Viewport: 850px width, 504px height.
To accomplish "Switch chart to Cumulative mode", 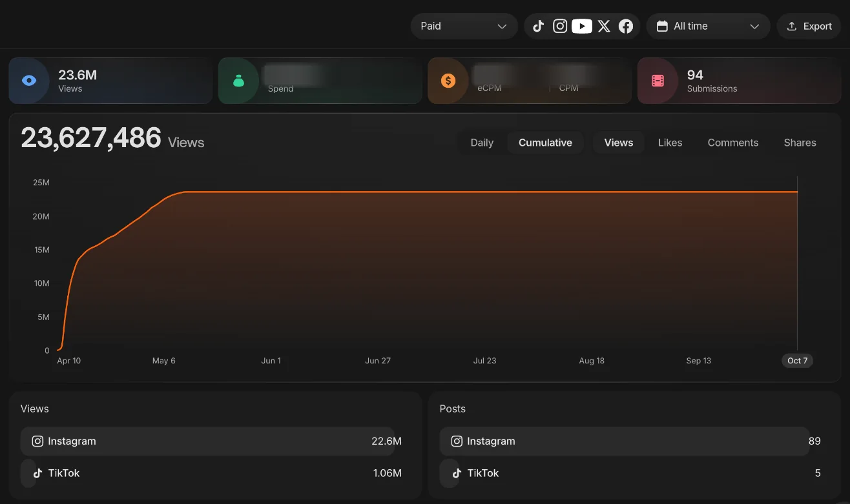I will (545, 143).
